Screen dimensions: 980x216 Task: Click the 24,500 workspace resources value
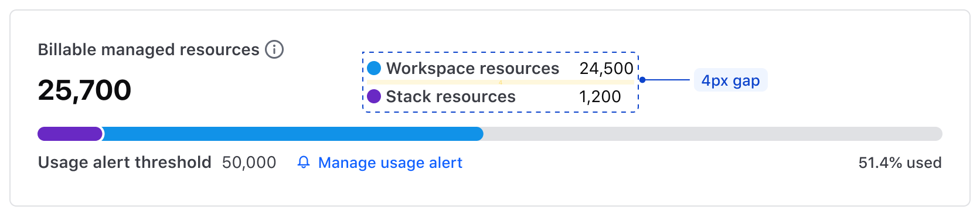607,69
